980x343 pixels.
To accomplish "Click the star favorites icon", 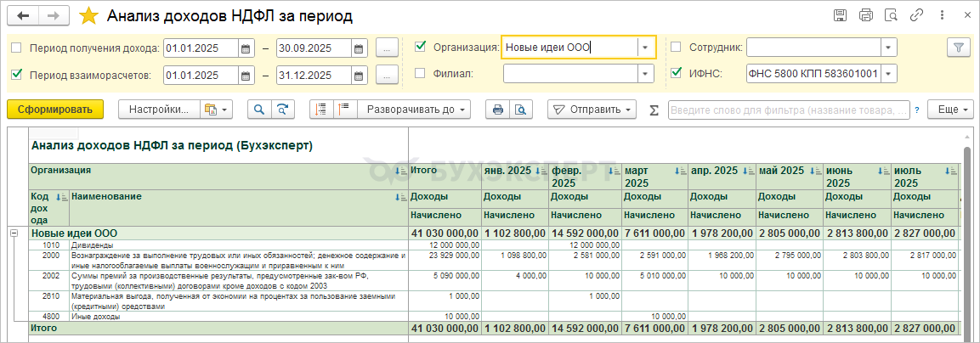I will [x=88, y=16].
